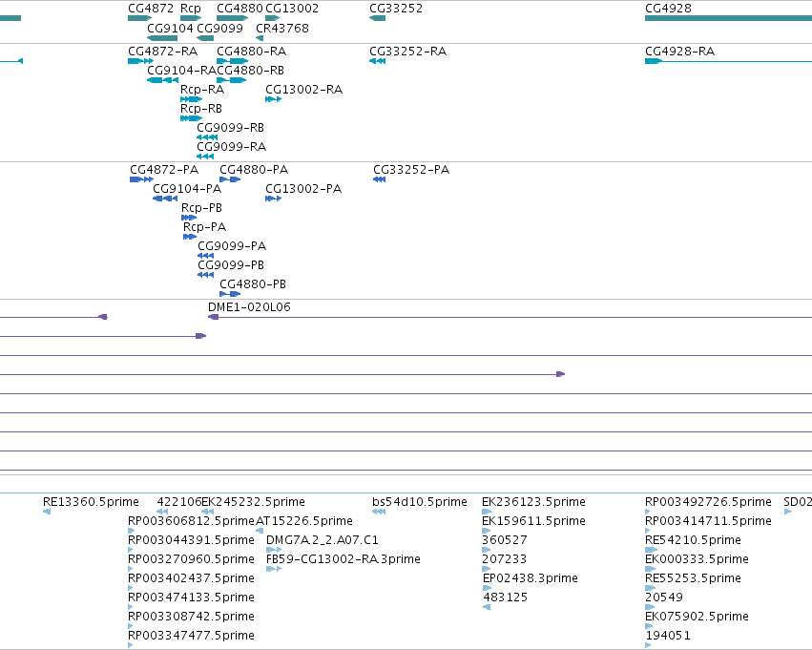
Task: Click the CG4872 gene label
Action: (x=151, y=9)
